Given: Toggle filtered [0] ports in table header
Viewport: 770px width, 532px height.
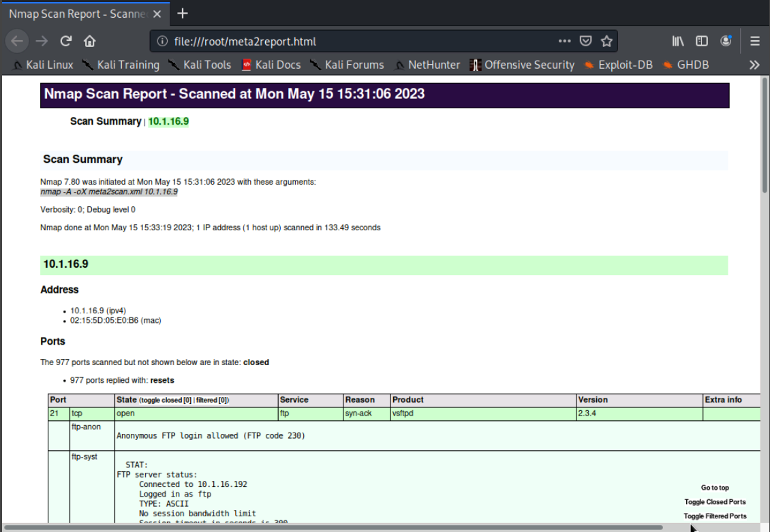Looking at the screenshot, I should point(212,401).
